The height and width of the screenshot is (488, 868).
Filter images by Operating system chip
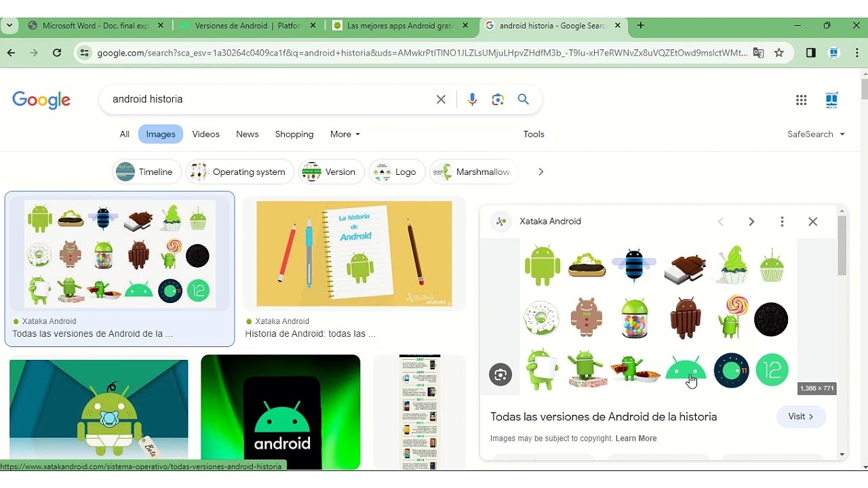[240, 172]
